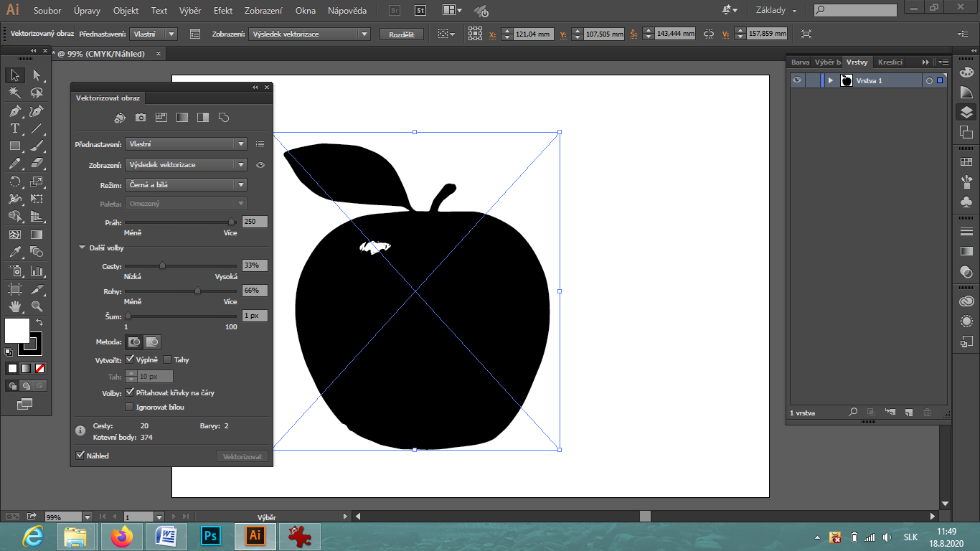
Task: Expand Vrstva 1 layer contents
Action: [x=830, y=80]
